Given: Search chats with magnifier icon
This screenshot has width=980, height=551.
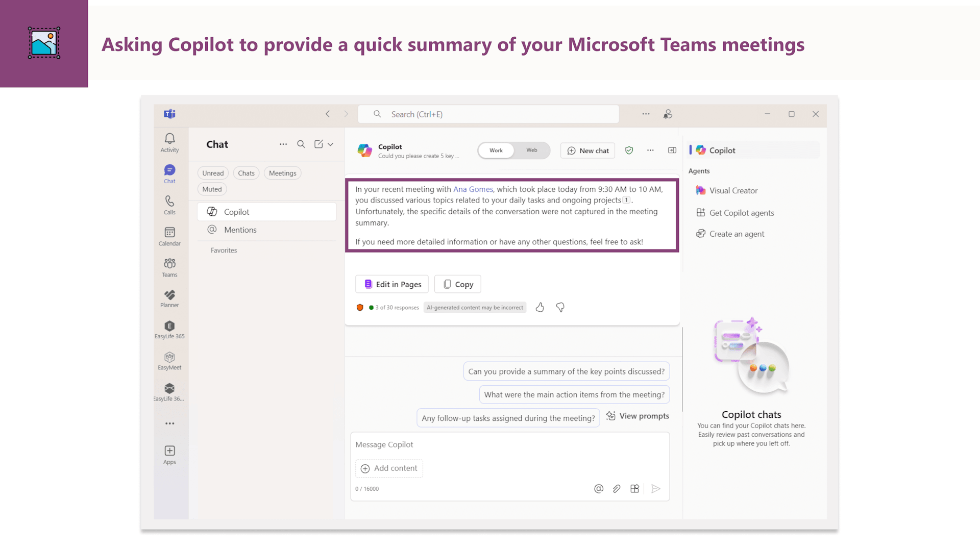Looking at the screenshot, I should point(301,144).
